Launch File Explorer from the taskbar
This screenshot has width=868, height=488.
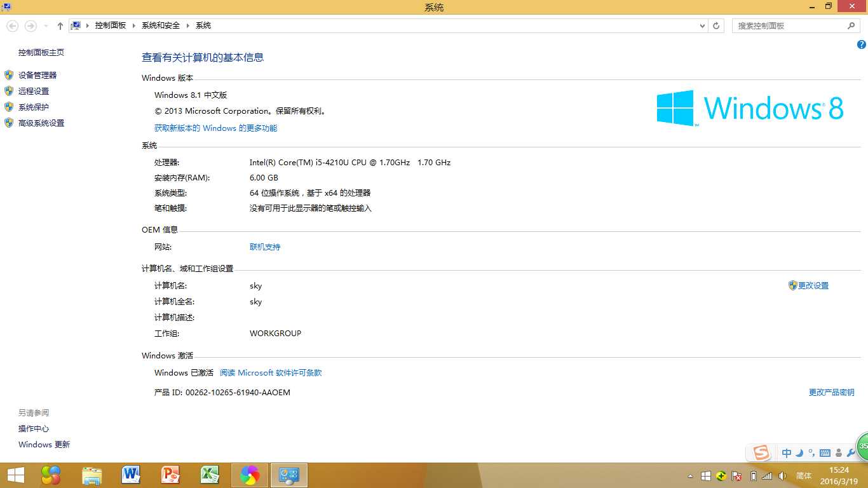pyautogui.click(x=92, y=475)
